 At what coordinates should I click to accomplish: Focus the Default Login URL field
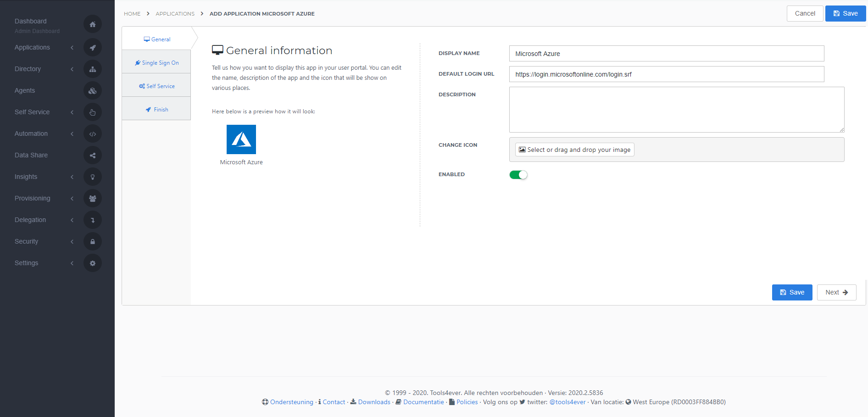click(667, 74)
